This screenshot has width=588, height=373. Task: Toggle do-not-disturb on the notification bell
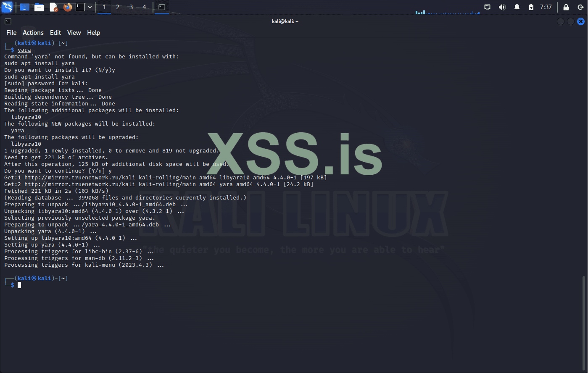coord(517,7)
